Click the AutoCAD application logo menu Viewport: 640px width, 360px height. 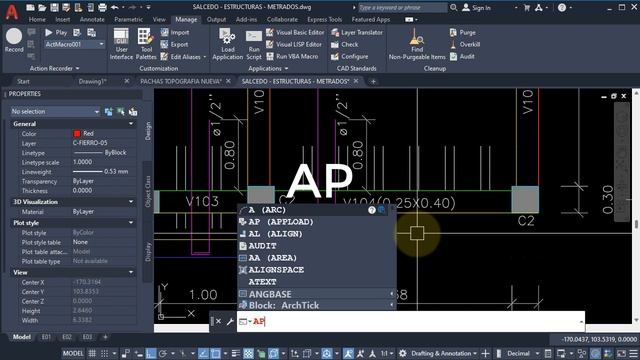tap(12, 11)
